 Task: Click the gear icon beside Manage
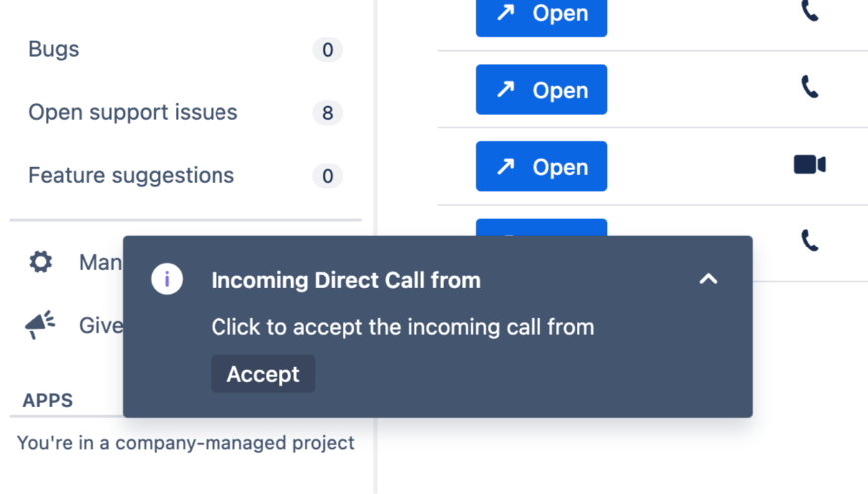point(41,262)
